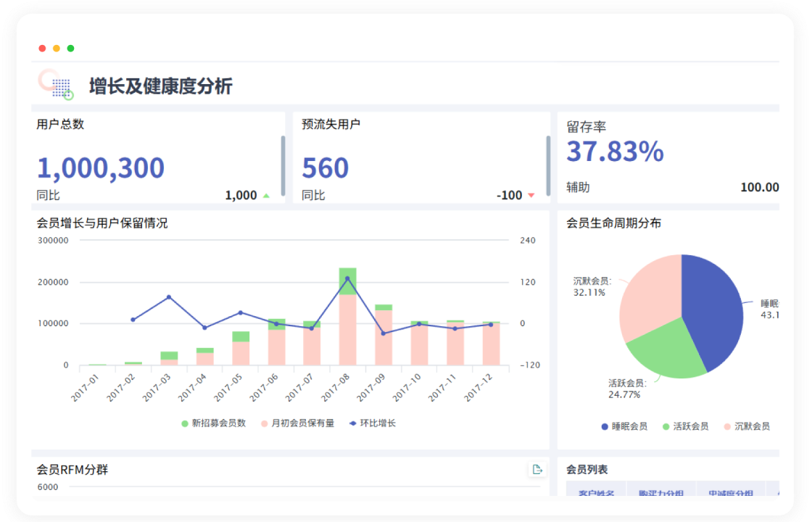Click the 2017-01 axis label
This screenshot has width=812, height=522.
tap(84, 387)
